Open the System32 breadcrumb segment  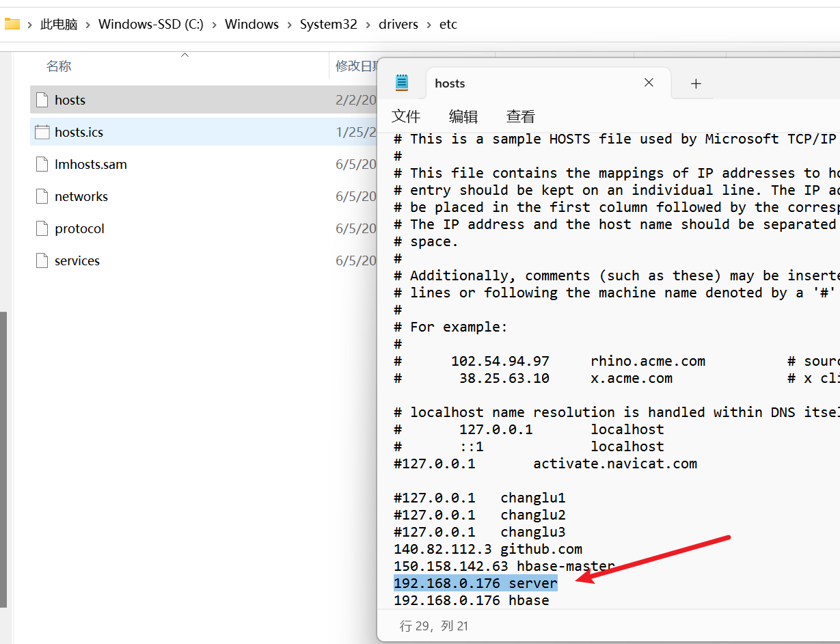pos(329,25)
